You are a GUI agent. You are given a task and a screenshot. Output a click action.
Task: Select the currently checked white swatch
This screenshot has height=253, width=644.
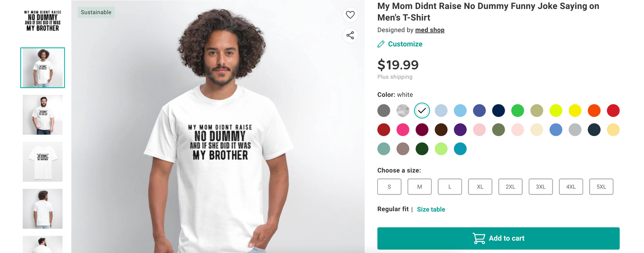[422, 111]
